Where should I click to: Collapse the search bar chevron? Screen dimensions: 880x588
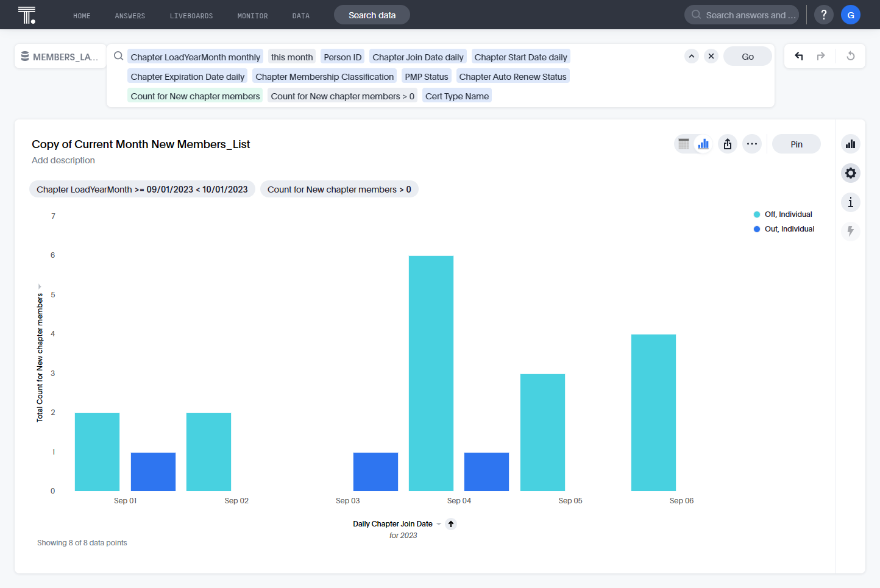click(692, 56)
